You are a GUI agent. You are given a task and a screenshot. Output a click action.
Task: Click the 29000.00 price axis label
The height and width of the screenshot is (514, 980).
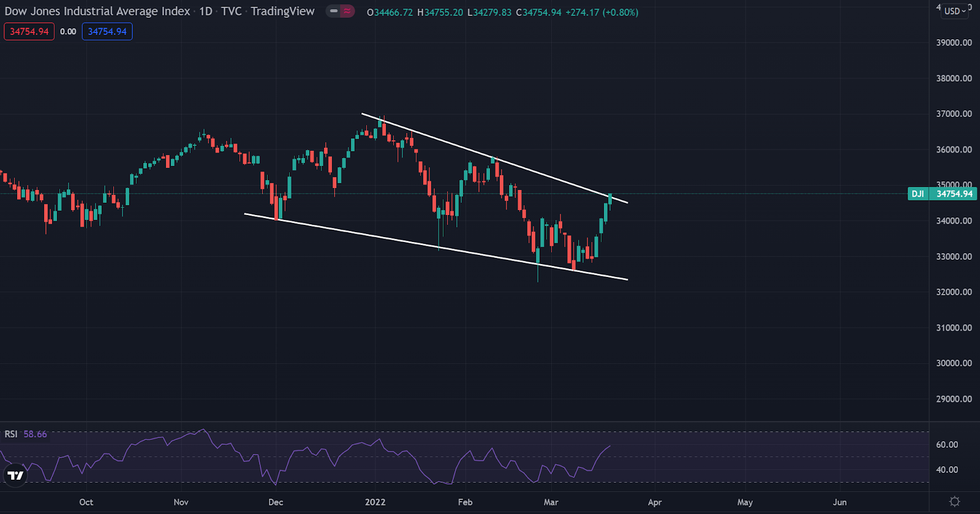click(954, 399)
